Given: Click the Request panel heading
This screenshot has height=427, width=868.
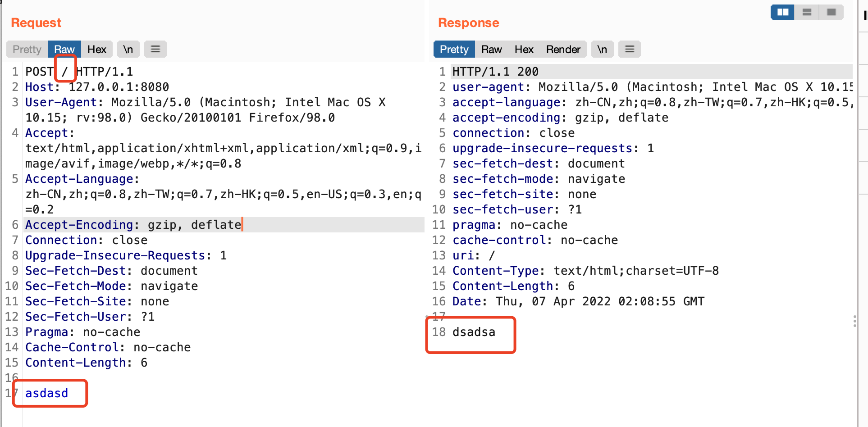Looking at the screenshot, I should point(36,23).
